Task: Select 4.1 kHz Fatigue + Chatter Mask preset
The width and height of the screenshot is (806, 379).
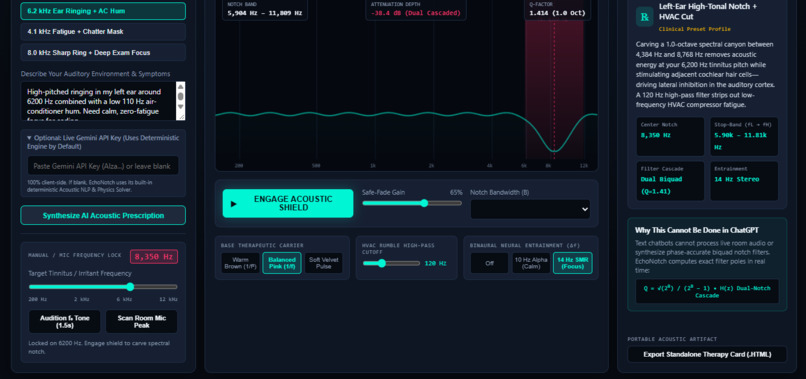Action: coord(103,31)
